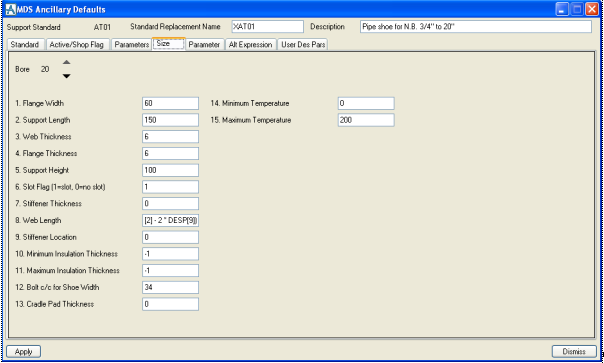Edit the Minimum Insulation Thickness field
Screen dimensions: 604x363
(x=170, y=254)
